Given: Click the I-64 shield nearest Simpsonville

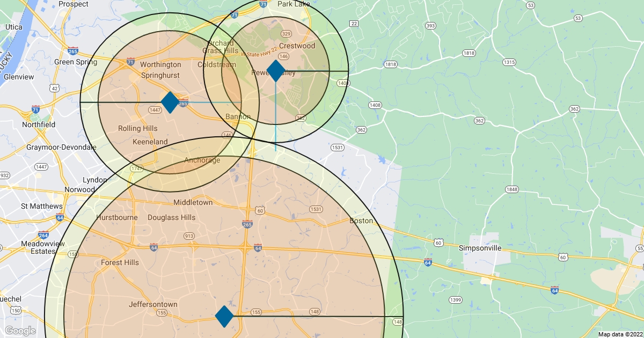Looking at the screenshot, I should point(428,262).
